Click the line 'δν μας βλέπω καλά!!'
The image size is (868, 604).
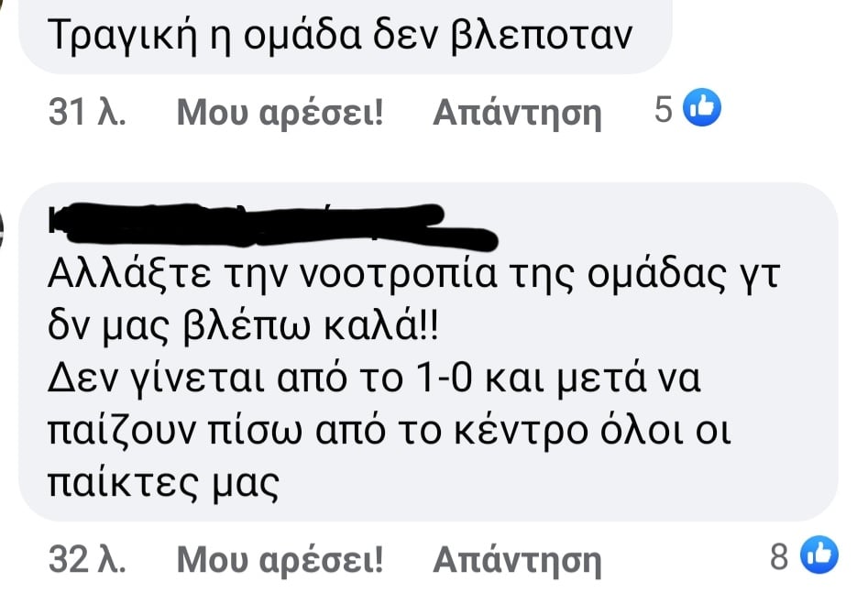click(243, 328)
